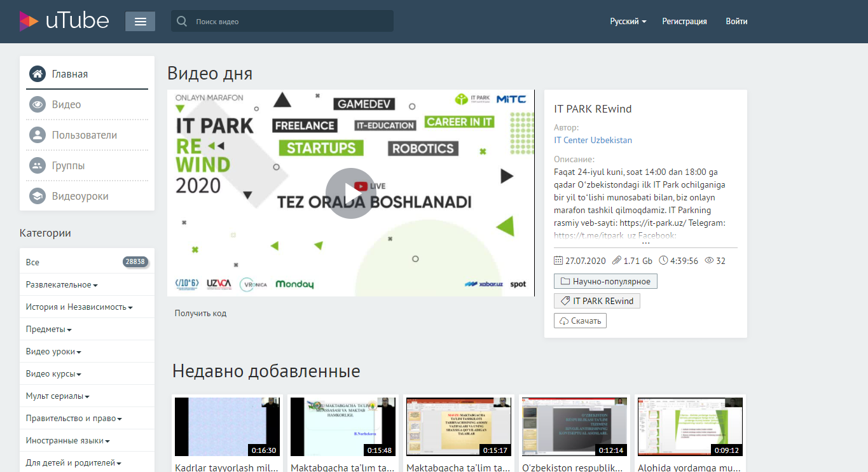Expand Видео уроки category
This screenshot has height=472, width=868.
pos(54,352)
